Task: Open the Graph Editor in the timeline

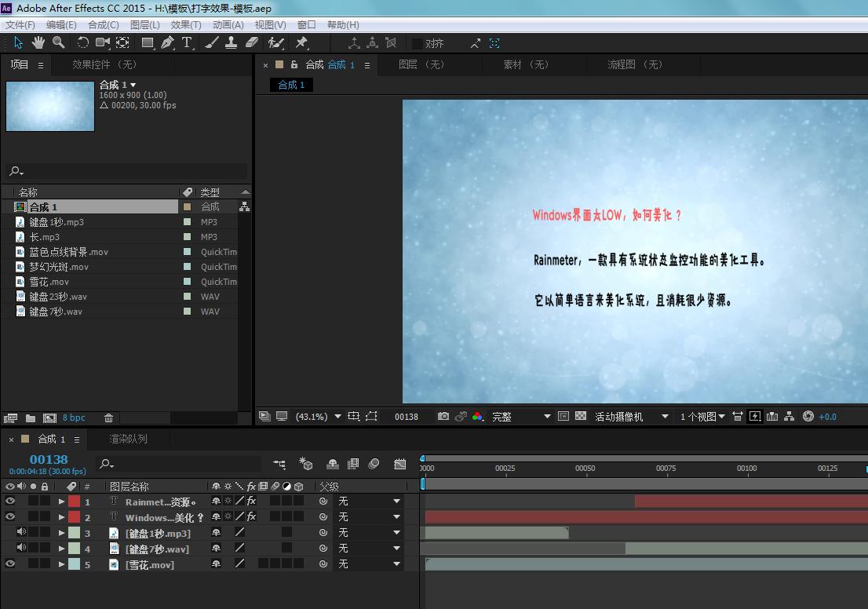Action: 400,464
